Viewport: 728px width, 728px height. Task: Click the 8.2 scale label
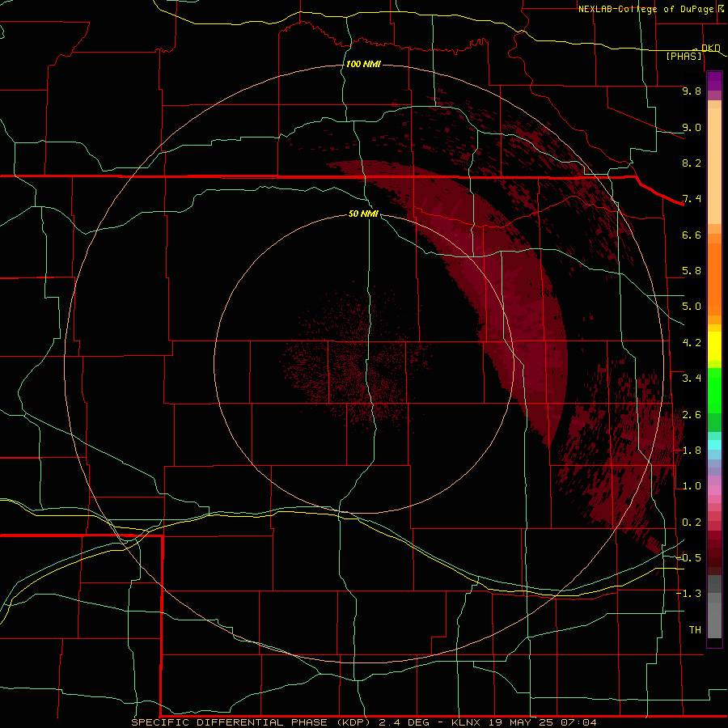pos(692,163)
